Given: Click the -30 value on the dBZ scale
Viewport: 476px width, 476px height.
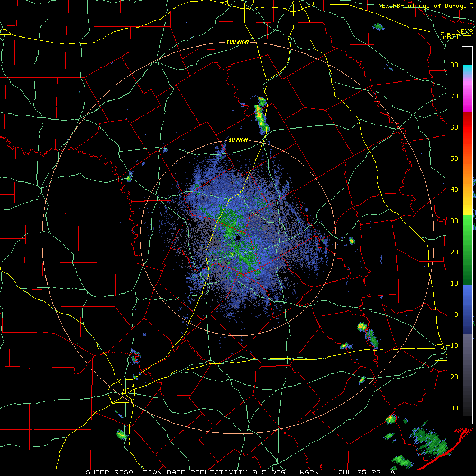Looking at the screenshot, I should [x=452, y=408].
